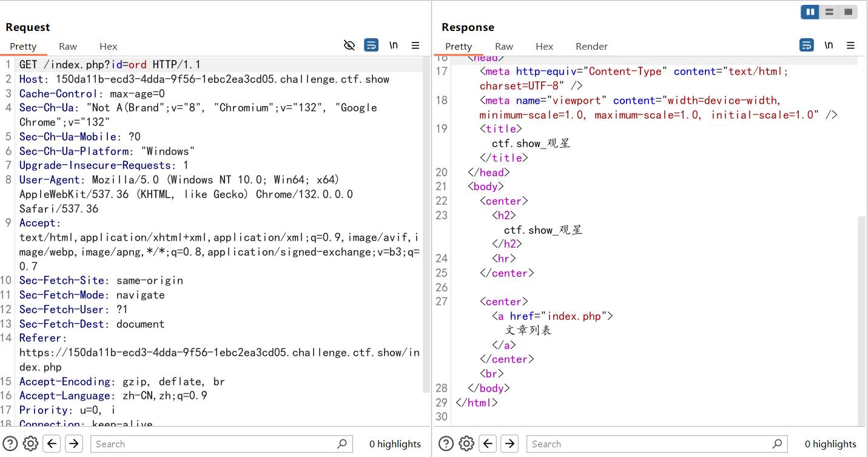Go to previous match in Request search

click(x=52, y=444)
